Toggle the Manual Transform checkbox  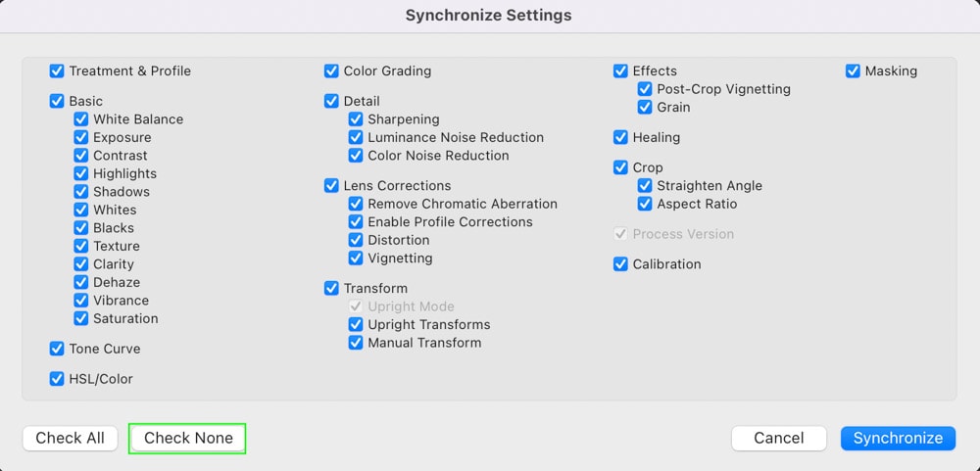pyautogui.click(x=356, y=344)
